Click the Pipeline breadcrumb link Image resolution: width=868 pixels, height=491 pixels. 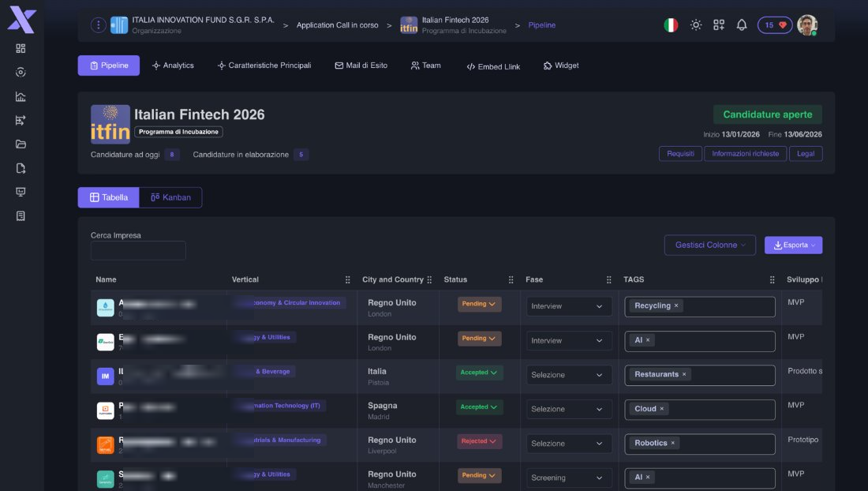pos(542,25)
